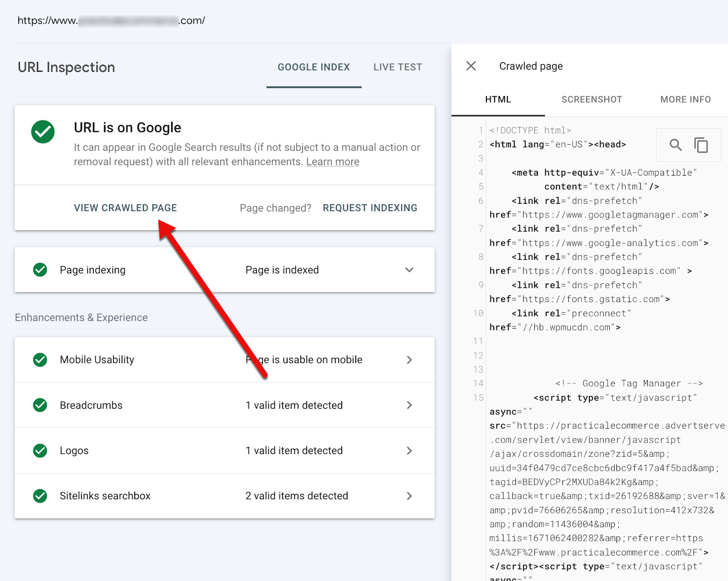Select the Screenshot tab
Image resolution: width=728 pixels, height=581 pixels.
[x=591, y=99]
